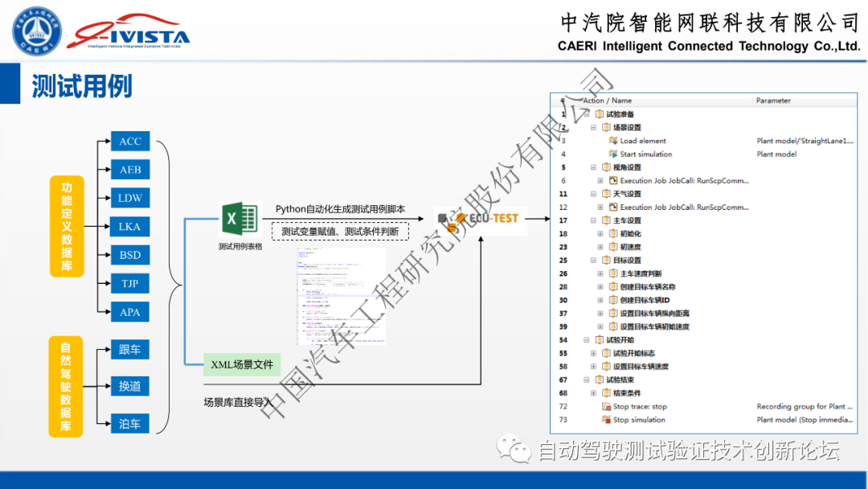Click the Parameter column header

772,101
